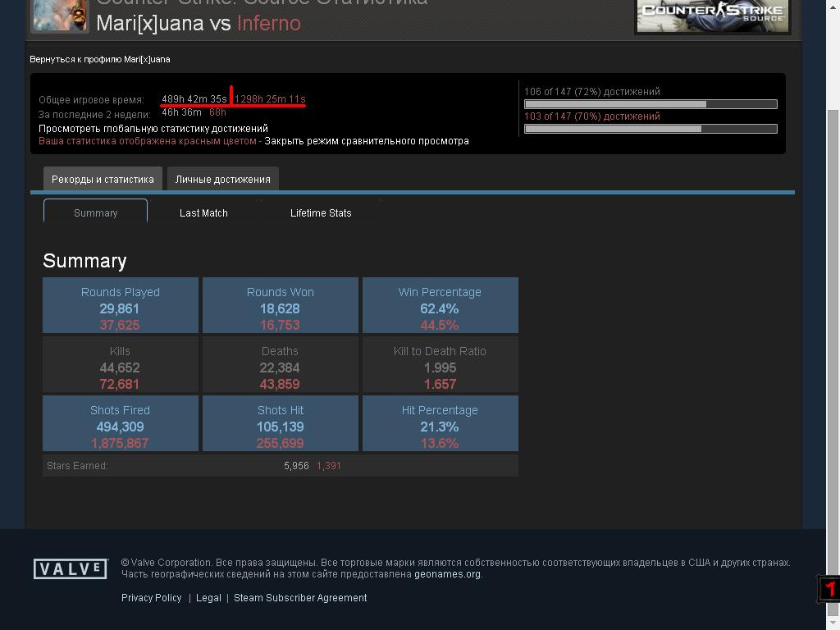This screenshot has height=630, width=840.
Task: Open geonames.org link in footer
Action: click(447, 574)
